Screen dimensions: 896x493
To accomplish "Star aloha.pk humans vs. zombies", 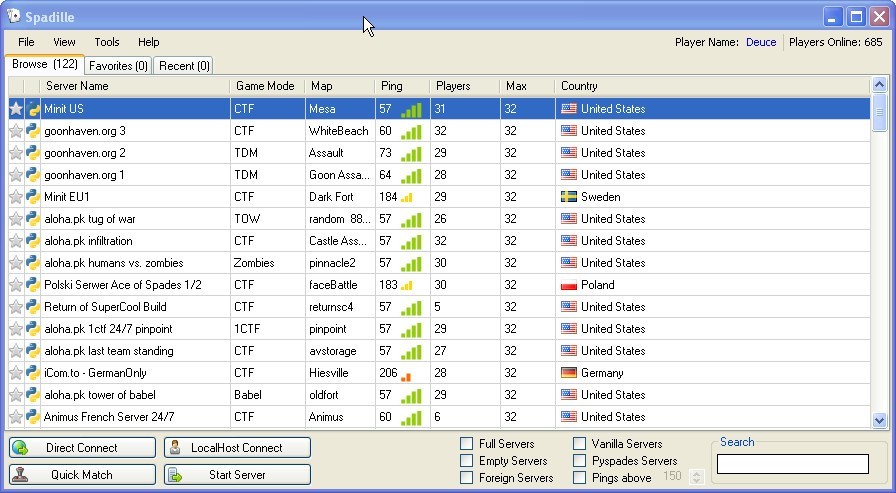I will [x=16, y=263].
